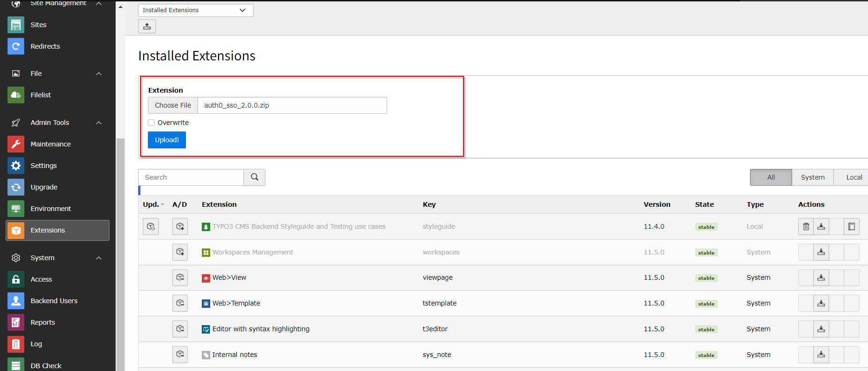
Task: Collapse the Admin Tools section
Action: [x=99, y=123]
